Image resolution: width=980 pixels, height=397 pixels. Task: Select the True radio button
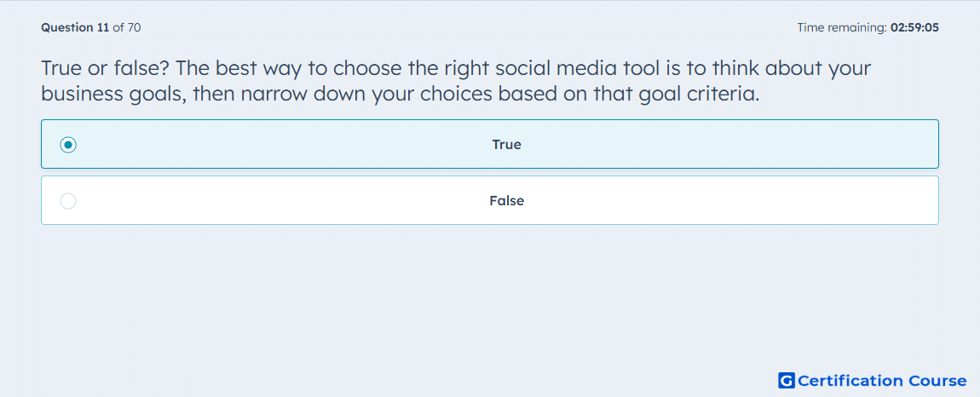68,145
